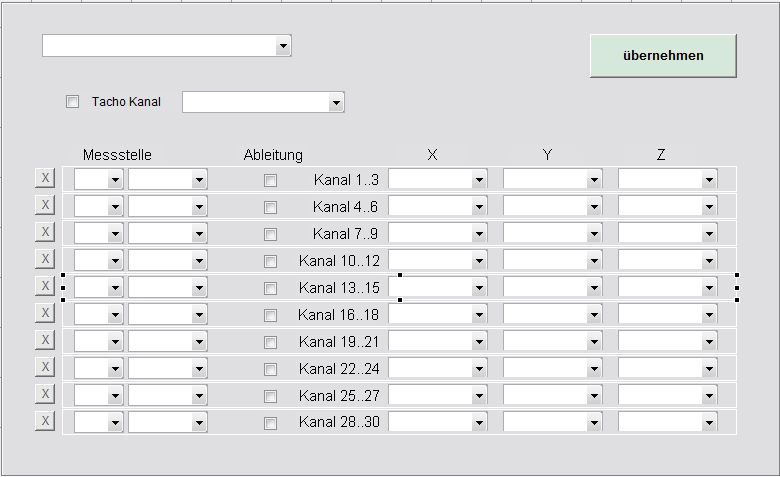
Task: Click the X button for Kanal 1..3 row
Action: [x=44, y=178]
